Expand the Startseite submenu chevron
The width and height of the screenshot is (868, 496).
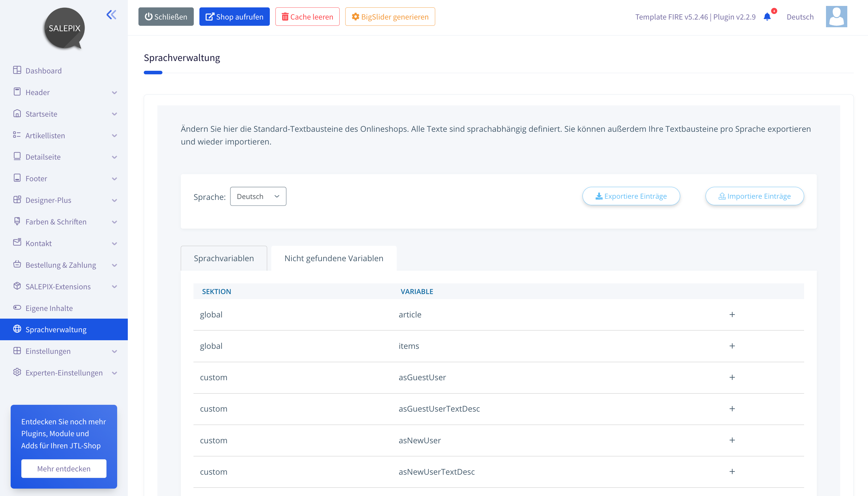[x=114, y=114]
